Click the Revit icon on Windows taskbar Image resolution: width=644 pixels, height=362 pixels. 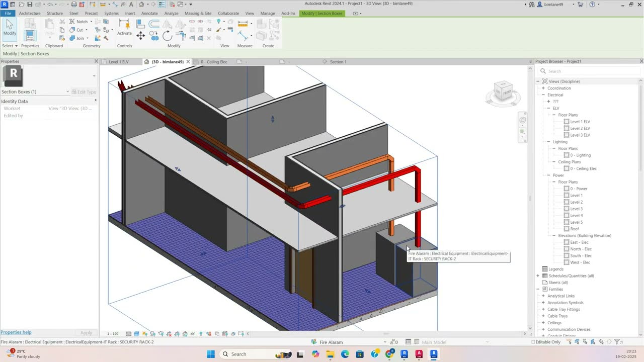[x=434, y=354]
